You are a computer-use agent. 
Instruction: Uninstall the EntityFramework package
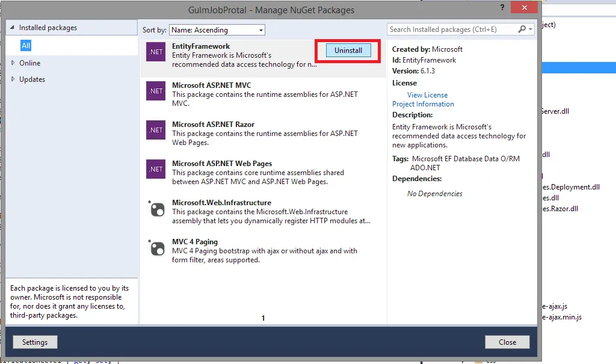348,51
